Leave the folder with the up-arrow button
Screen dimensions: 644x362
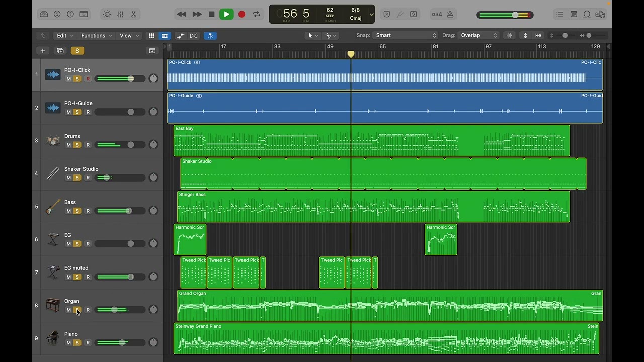click(43, 36)
